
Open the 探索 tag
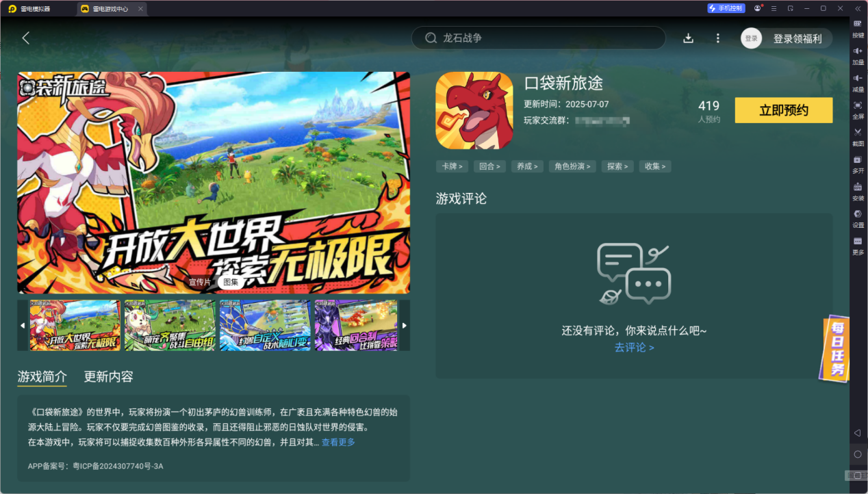click(617, 166)
